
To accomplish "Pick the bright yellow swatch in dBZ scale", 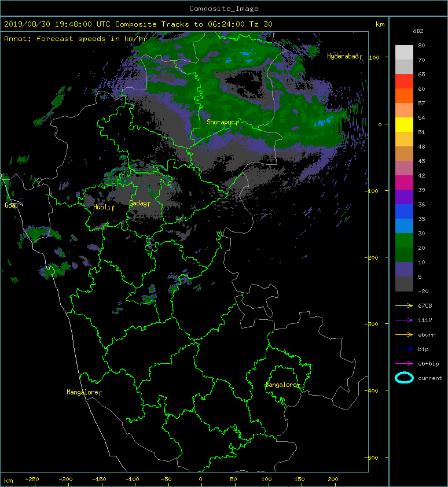I will (404, 125).
